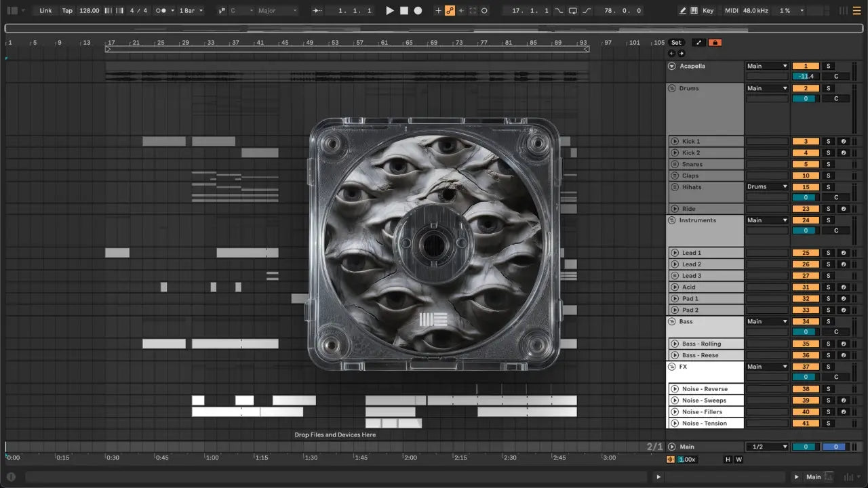Screen dimensions: 868x488
Task: Toggle the Drums group activator 2
Action: pos(806,88)
